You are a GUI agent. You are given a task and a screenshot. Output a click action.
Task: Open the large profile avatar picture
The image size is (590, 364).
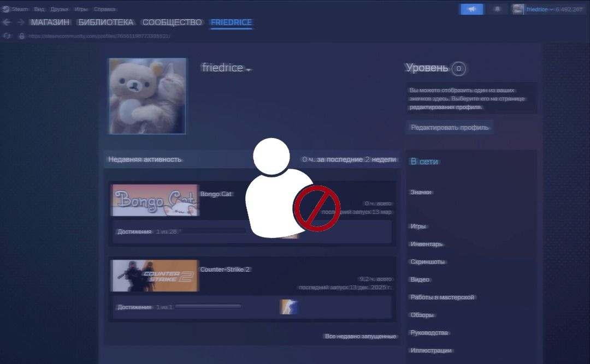147,96
